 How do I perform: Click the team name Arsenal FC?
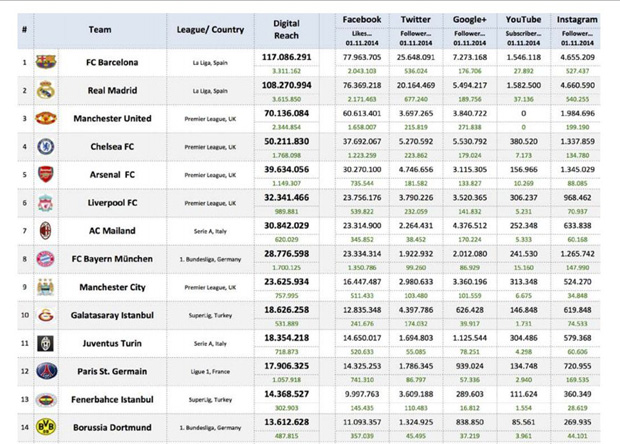click(112, 175)
